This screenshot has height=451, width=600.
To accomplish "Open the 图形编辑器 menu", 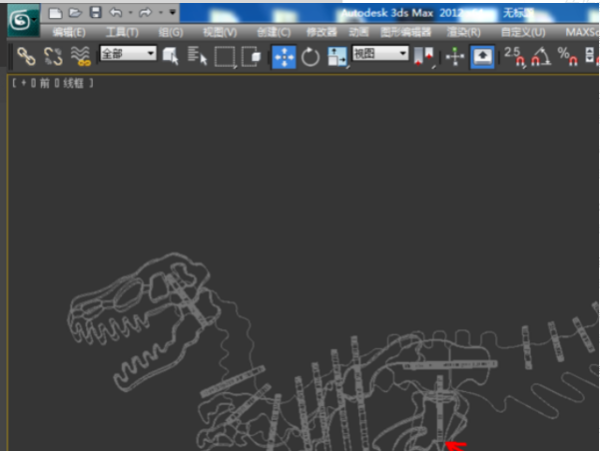I will 406,32.
